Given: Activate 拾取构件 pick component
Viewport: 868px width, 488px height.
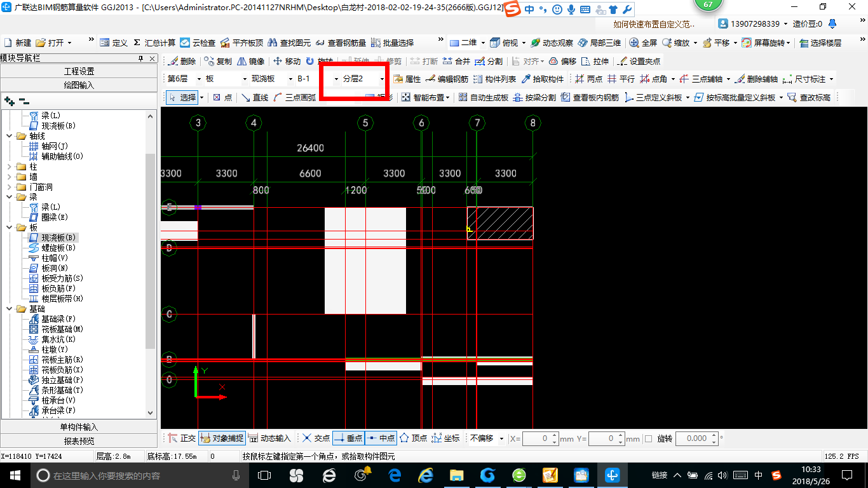Looking at the screenshot, I should 543,79.
